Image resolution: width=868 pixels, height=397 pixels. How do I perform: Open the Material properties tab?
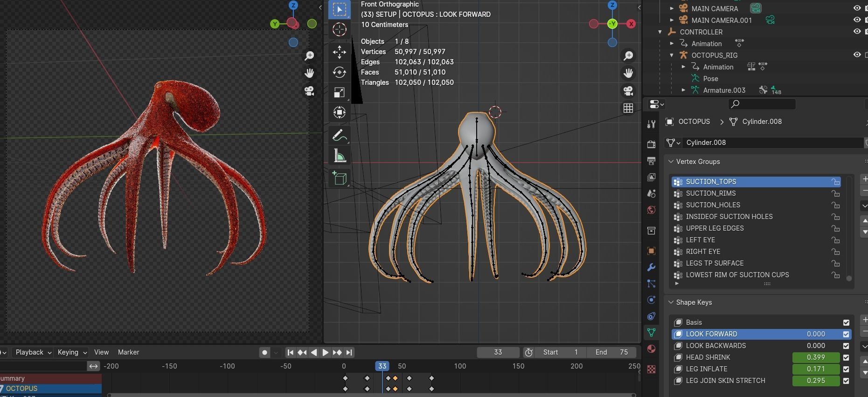[651, 349]
